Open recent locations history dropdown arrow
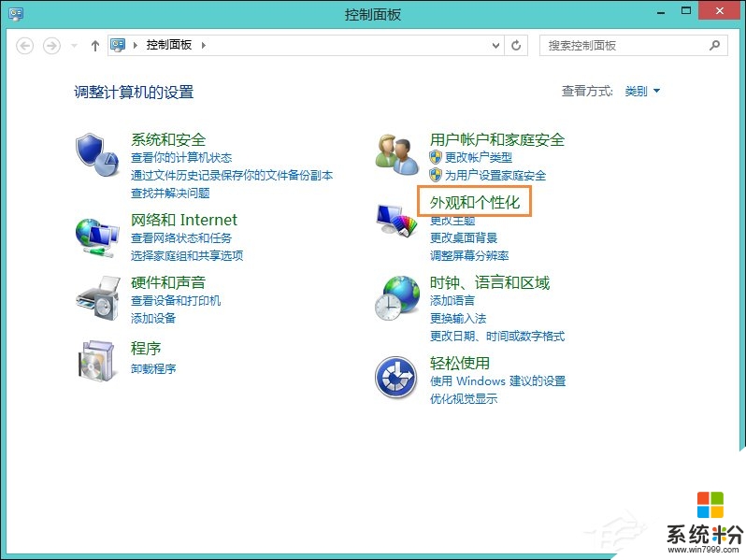Viewport: 746px width, 560px height. (x=74, y=46)
